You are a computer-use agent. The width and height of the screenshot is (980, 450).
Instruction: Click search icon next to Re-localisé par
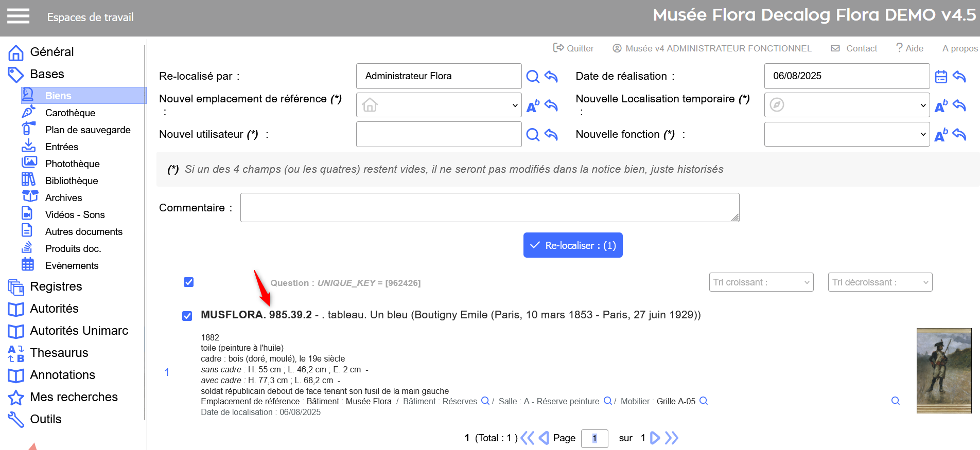click(x=533, y=77)
